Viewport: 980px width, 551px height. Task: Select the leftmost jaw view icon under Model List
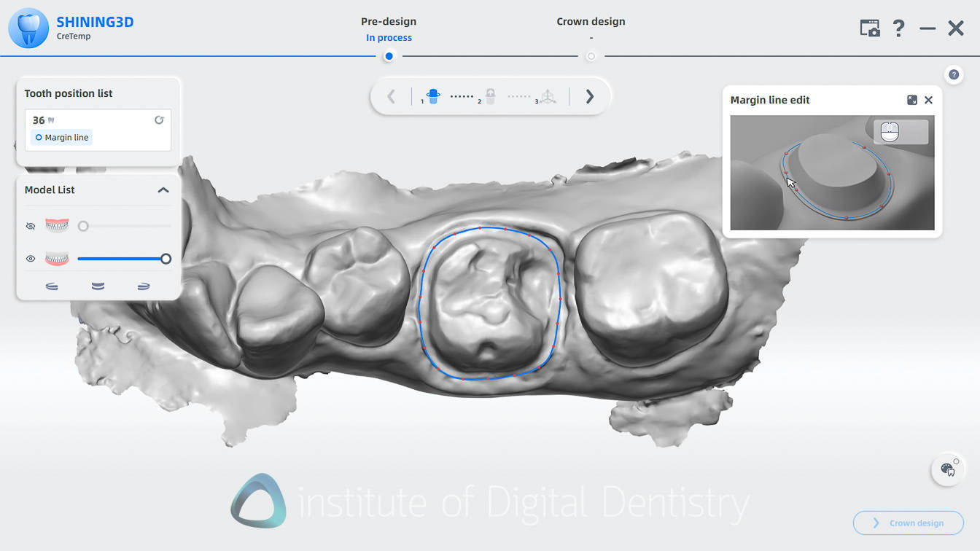tap(51, 286)
